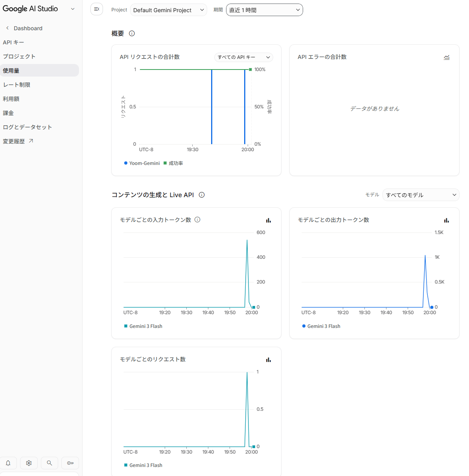469x476 pixels.
Task: Click the output tokens chart end point
Action: point(432,307)
